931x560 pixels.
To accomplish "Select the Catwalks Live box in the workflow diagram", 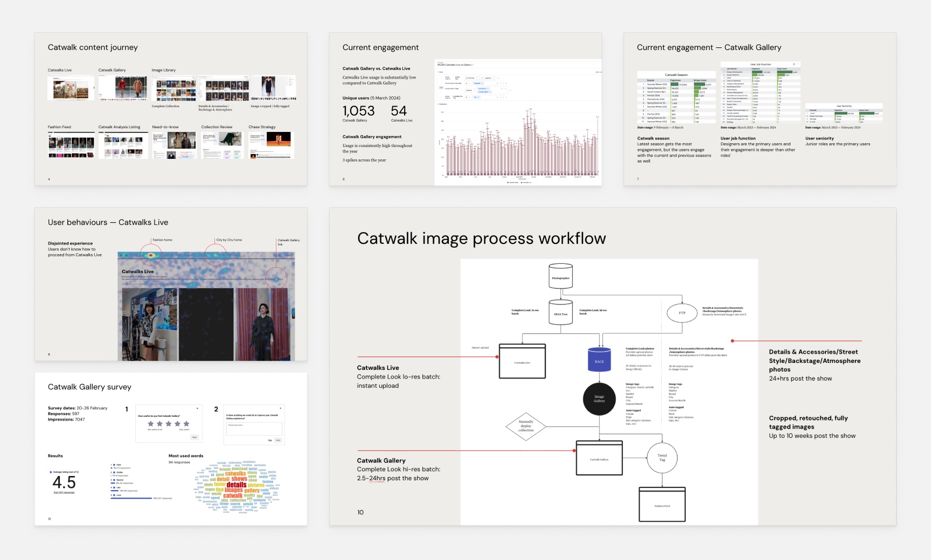I will pyautogui.click(x=522, y=361).
